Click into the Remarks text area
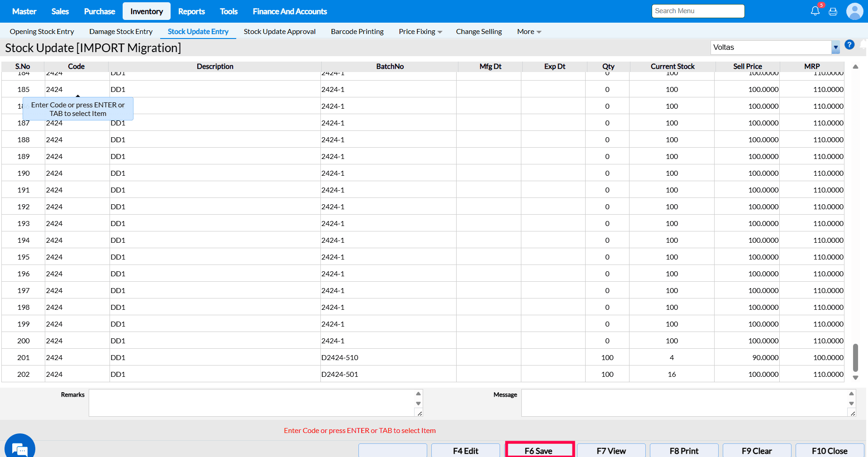868x457 pixels. tap(251, 403)
